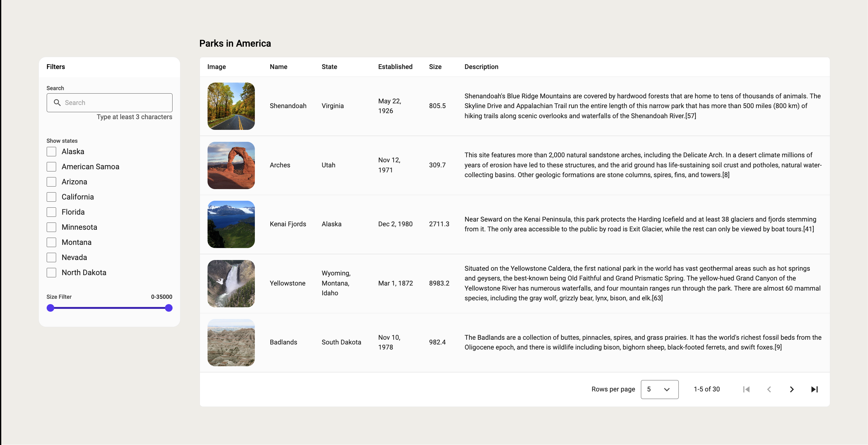Enable the Alaska state checkbox
This screenshot has height=445, width=868.
[x=51, y=152]
